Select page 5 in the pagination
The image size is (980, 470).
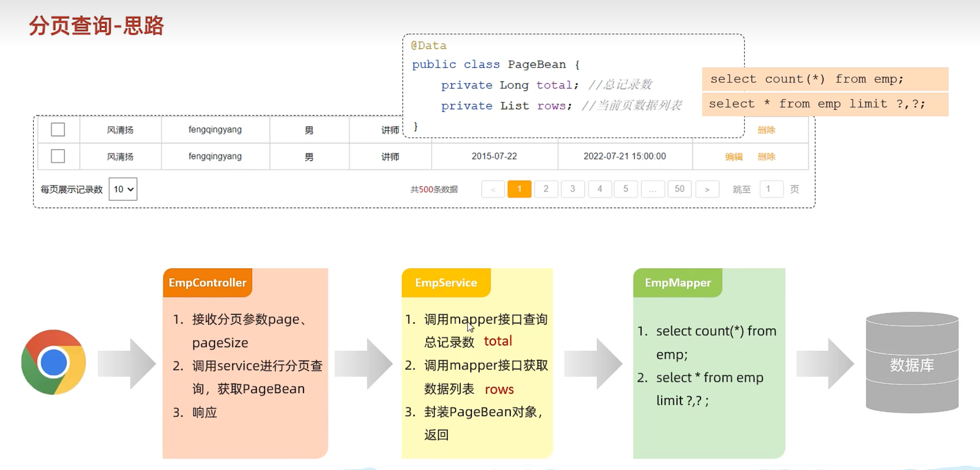pyautogui.click(x=626, y=189)
